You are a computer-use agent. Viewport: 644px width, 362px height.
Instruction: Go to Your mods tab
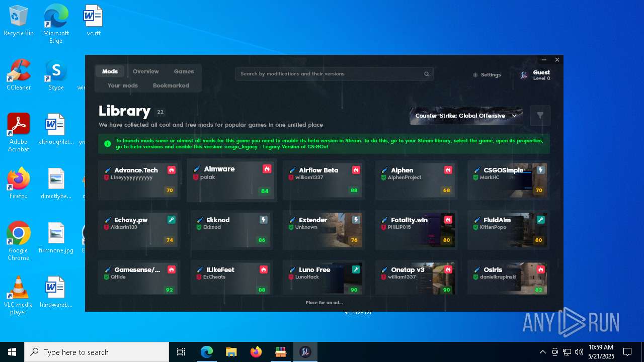[x=123, y=85]
